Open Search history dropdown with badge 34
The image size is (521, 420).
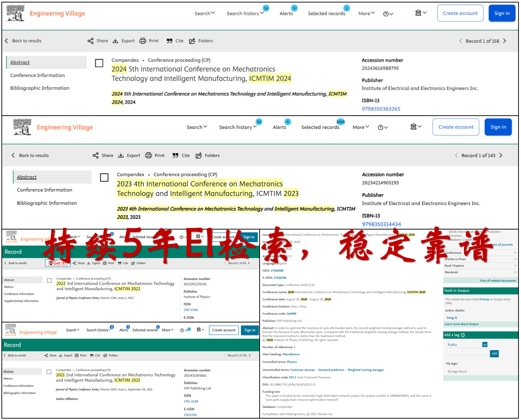click(245, 13)
